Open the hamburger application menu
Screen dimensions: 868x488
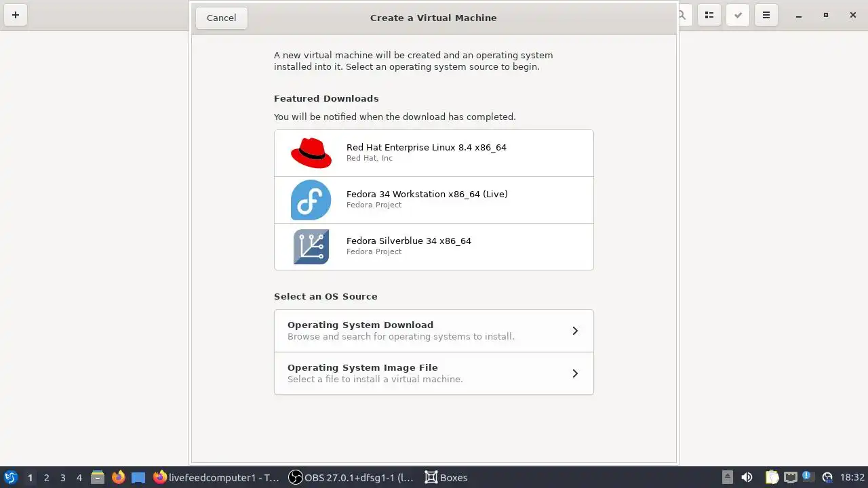(x=766, y=15)
